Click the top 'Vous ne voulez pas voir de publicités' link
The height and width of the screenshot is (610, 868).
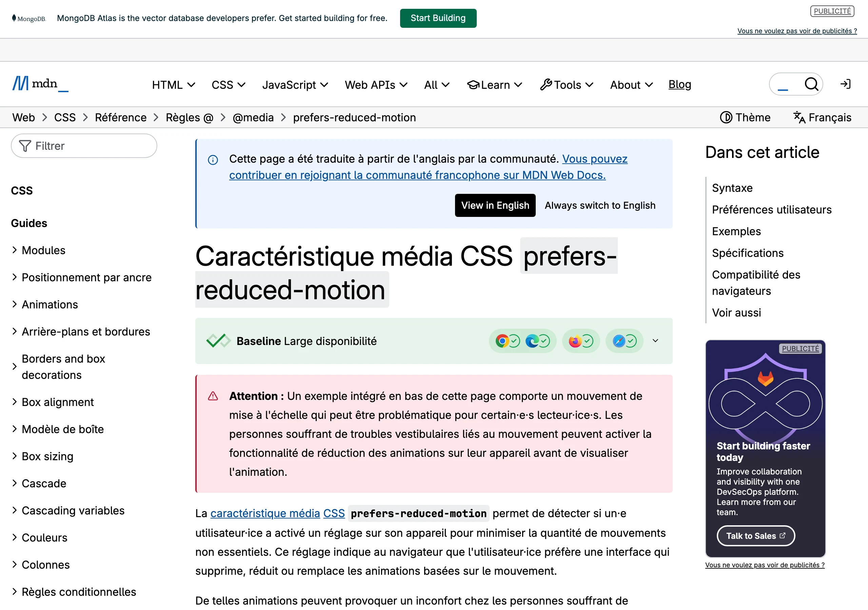(797, 31)
